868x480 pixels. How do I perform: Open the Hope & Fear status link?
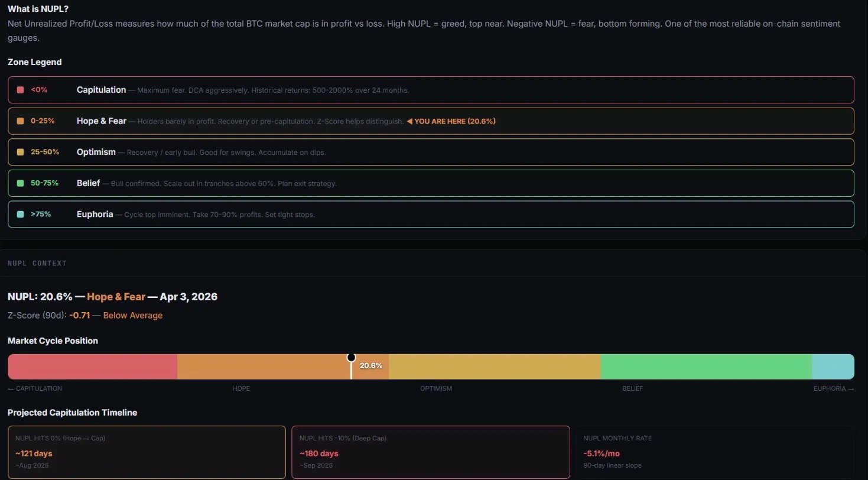click(116, 297)
